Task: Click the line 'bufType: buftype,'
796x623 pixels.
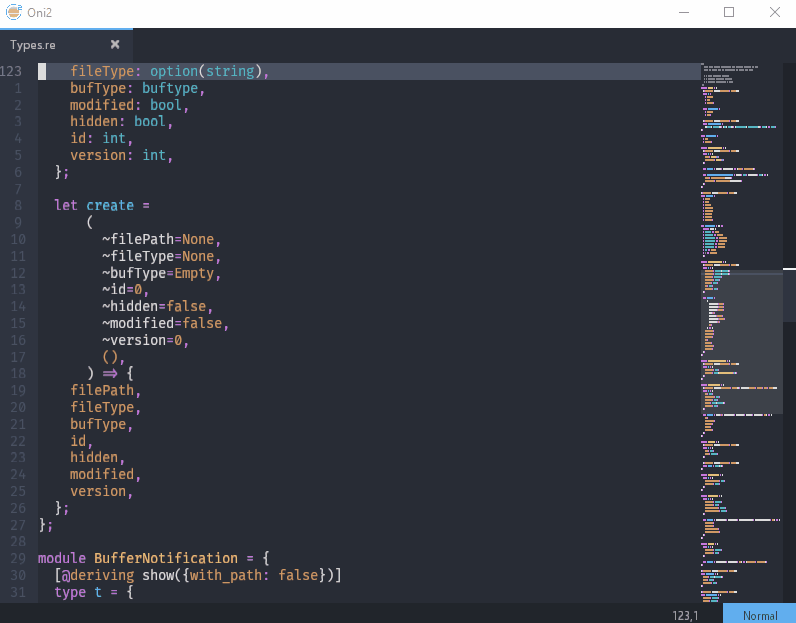Action: coord(137,88)
